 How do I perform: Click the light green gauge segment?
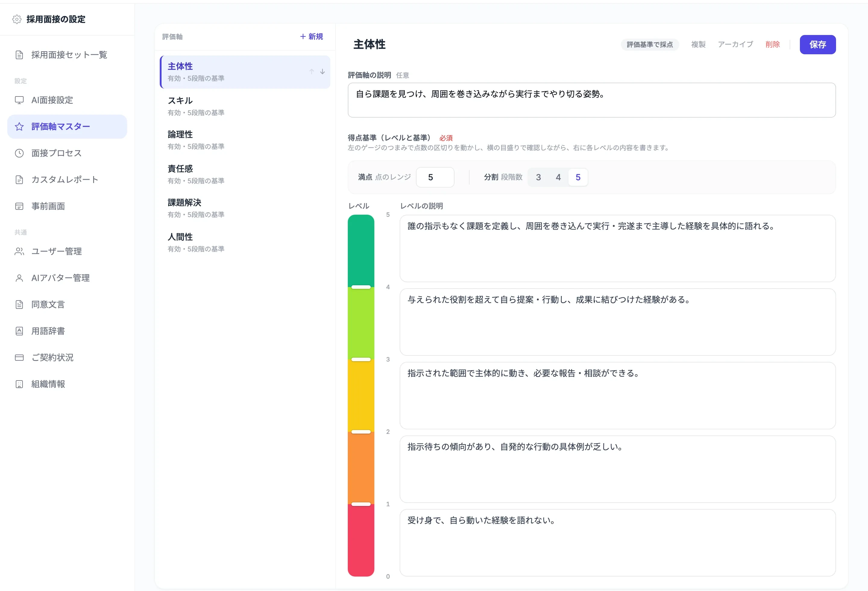(361, 323)
